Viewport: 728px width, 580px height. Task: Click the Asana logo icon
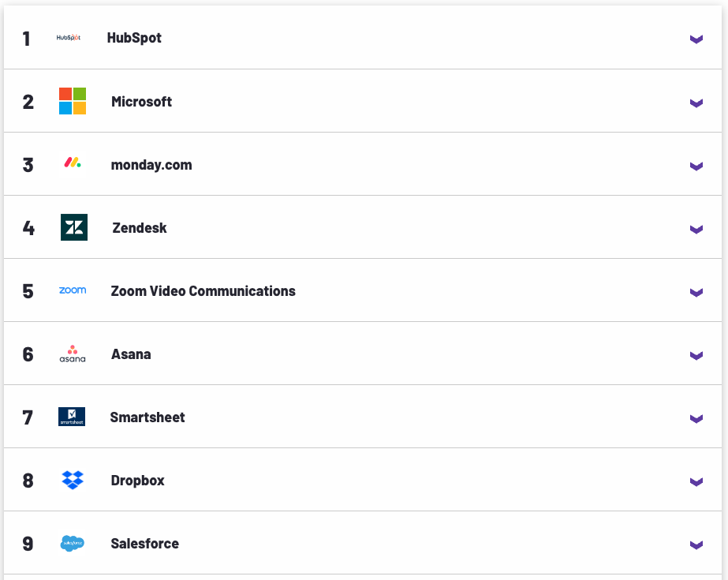73,354
